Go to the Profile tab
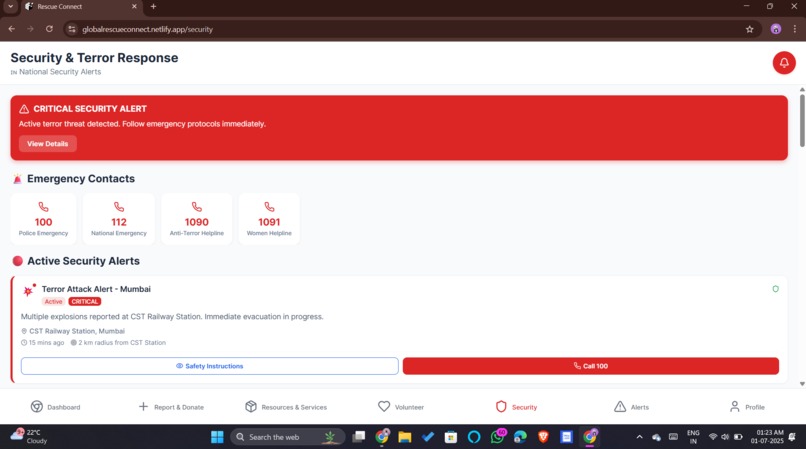806x449 pixels. (747, 407)
